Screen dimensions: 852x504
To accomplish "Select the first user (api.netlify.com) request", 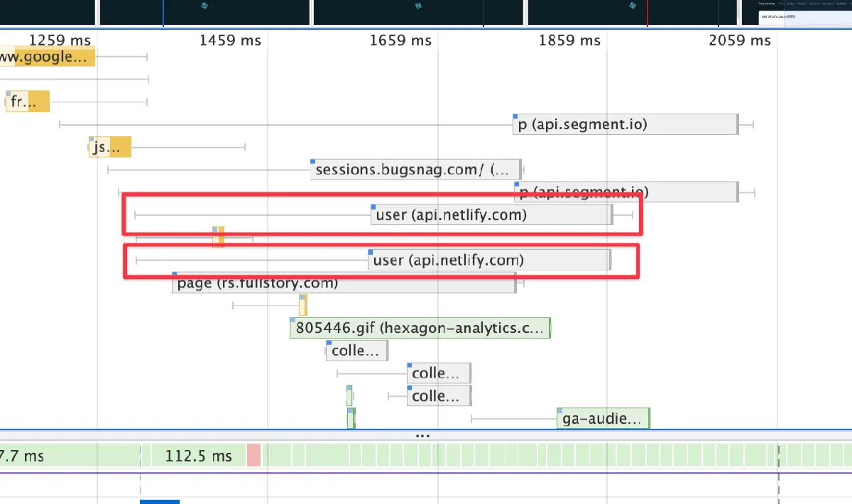I will click(x=491, y=215).
